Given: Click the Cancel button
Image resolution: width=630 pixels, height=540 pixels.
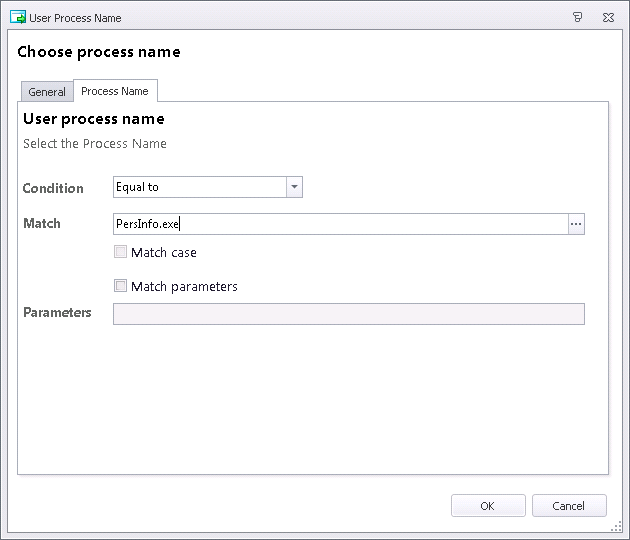Looking at the screenshot, I should pos(569,505).
